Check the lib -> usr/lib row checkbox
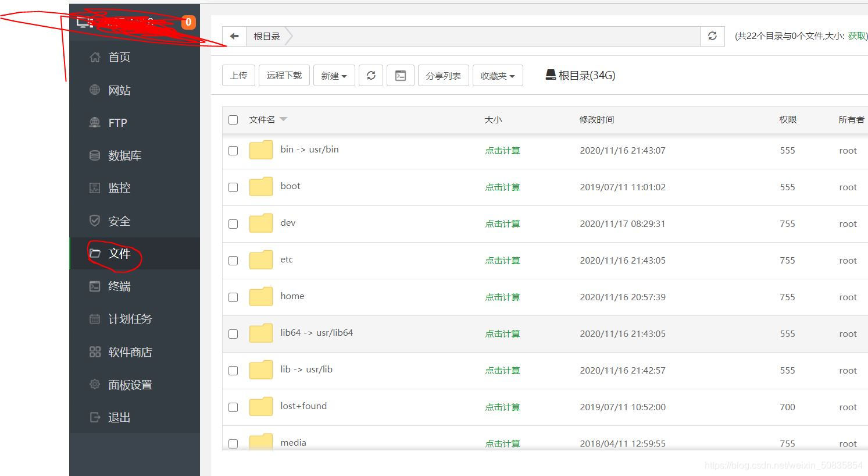Image resolution: width=868 pixels, height=476 pixels. [233, 371]
